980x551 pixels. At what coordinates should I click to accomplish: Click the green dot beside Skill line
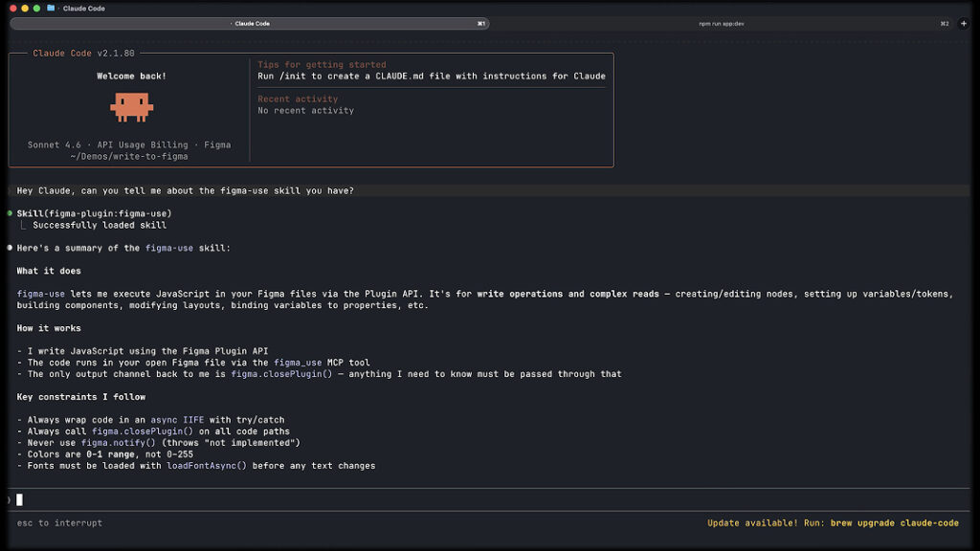pos(10,213)
